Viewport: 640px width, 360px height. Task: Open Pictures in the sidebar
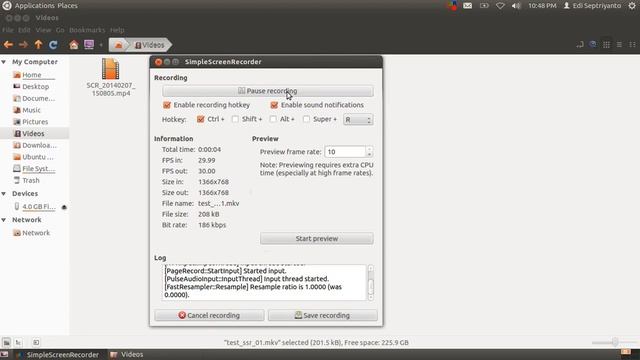point(35,122)
